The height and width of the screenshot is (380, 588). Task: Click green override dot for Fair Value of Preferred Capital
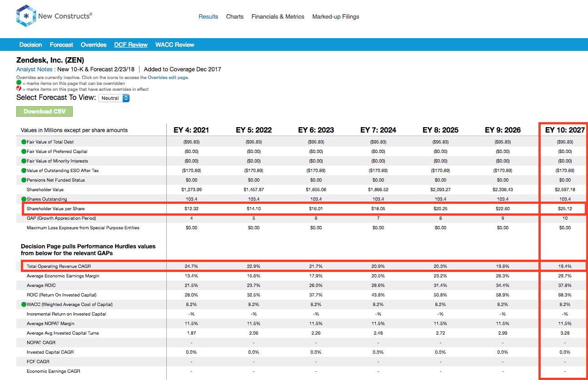click(24, 152)
